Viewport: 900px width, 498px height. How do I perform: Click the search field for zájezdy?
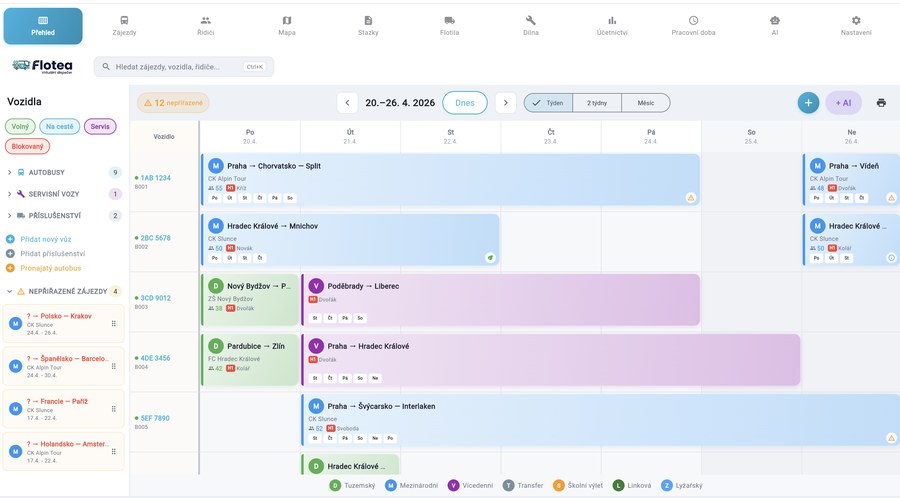point(184,67)
